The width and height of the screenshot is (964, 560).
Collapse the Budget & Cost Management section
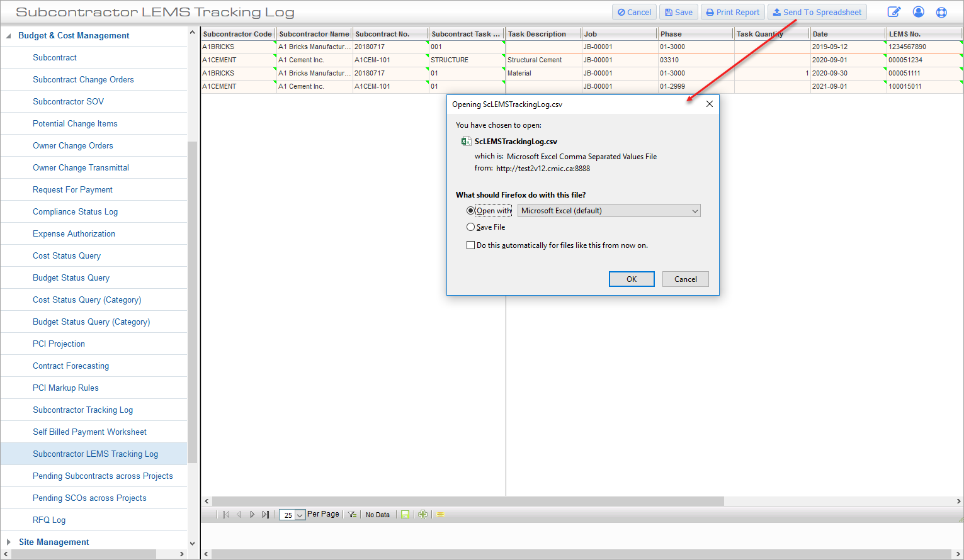9,36
